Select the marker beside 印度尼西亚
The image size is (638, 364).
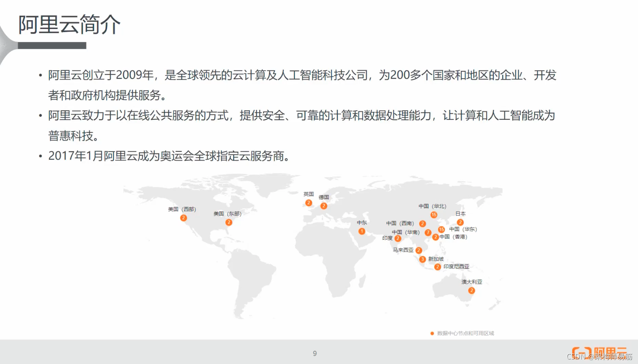click(438, 267)
